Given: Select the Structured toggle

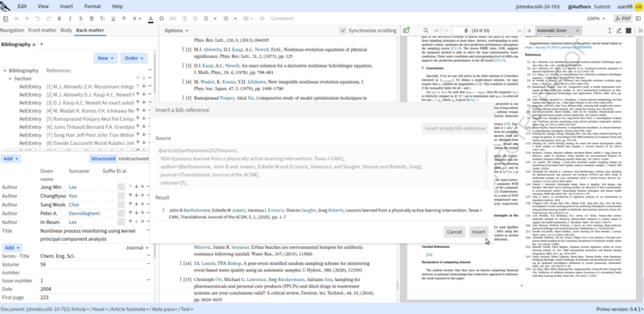Looking at the screenshot, I should pos(103,159).
